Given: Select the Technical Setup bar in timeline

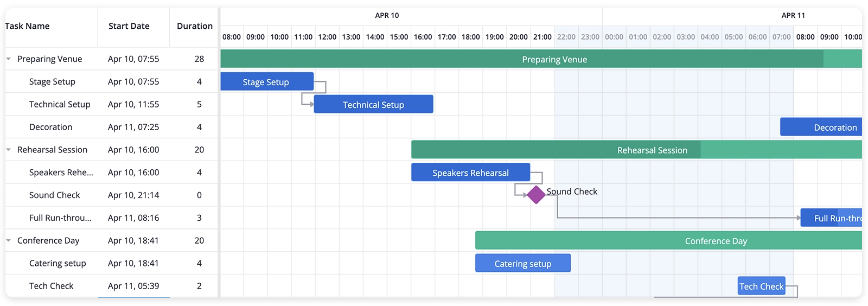Looking at the screenshot, I should click(373, 104).
